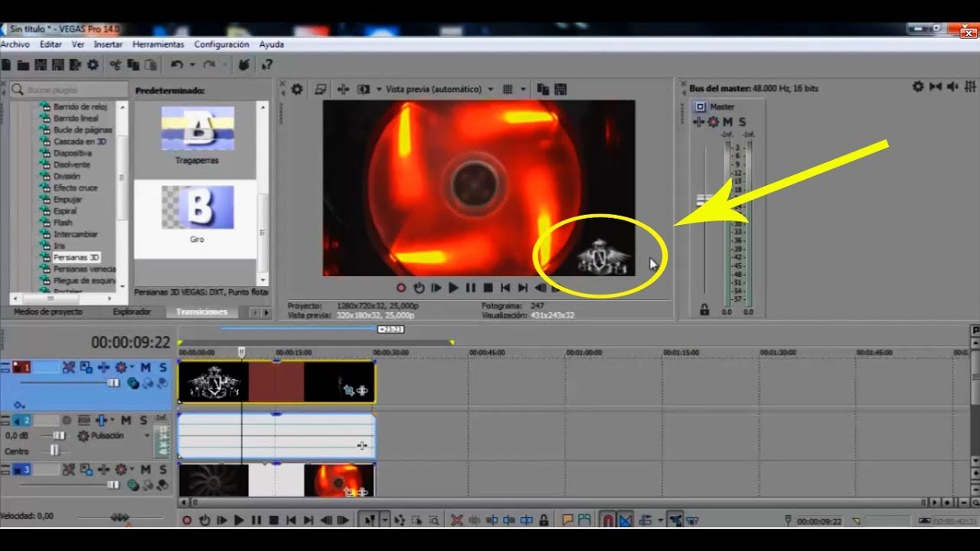Click Split Screen View icon in preview
This screenshot has width=980, height=551.
[364, 89]
